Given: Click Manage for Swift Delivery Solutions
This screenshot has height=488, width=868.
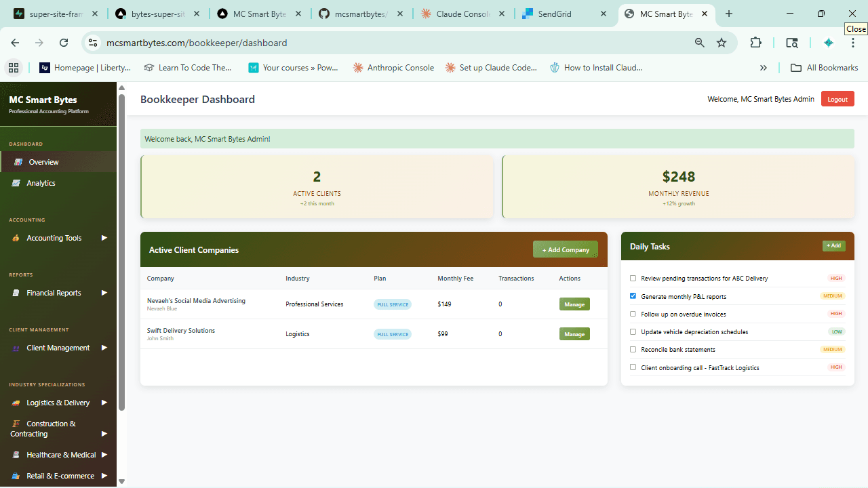Looking at the screenshot, I should (574, 333).
